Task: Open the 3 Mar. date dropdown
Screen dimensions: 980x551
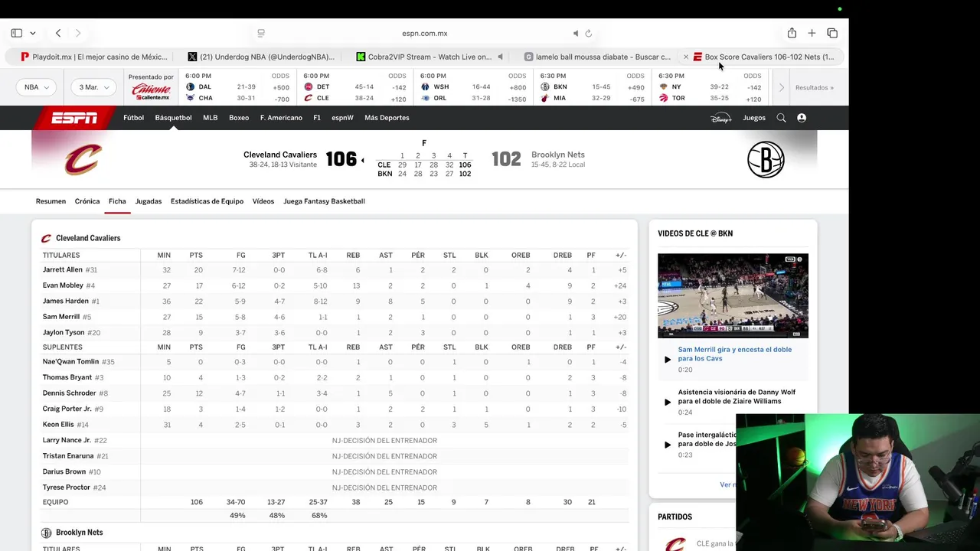Action: click(93, 87)
